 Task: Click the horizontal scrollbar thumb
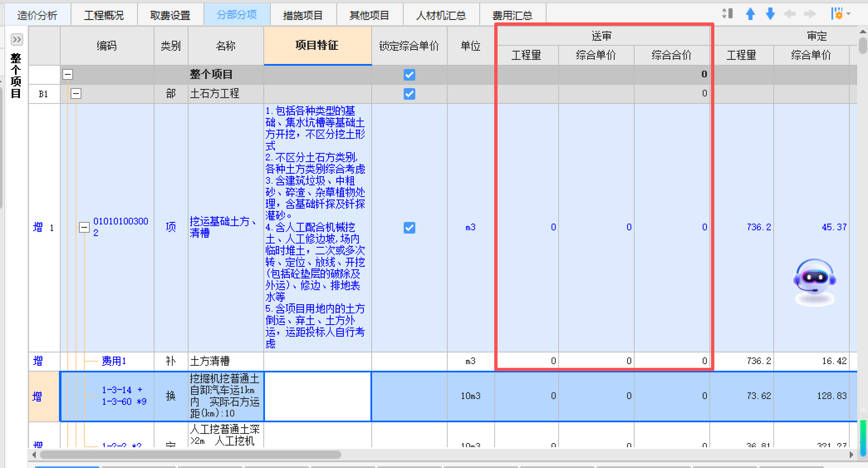point(190,455)
